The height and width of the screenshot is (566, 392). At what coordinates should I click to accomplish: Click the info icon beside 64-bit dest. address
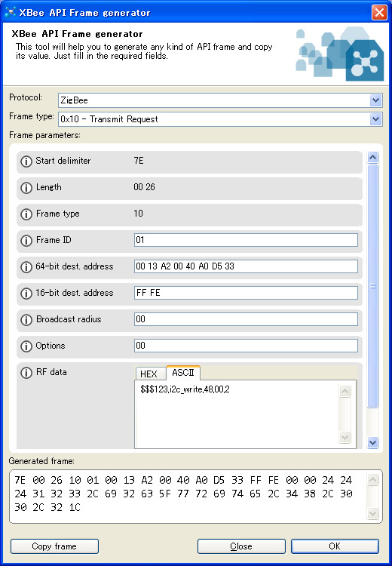(26, 266)
